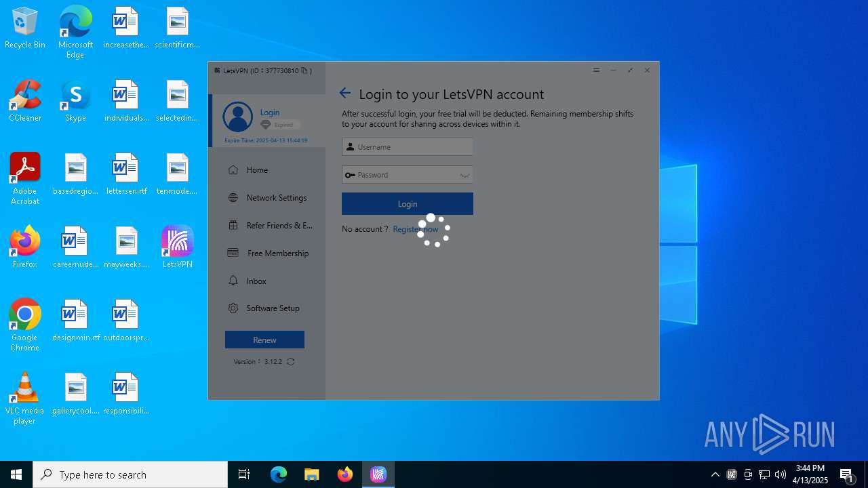Viewport: 868px width, 488px height.
Task: Click the Inbox bell icon
Action: (233, 281)
